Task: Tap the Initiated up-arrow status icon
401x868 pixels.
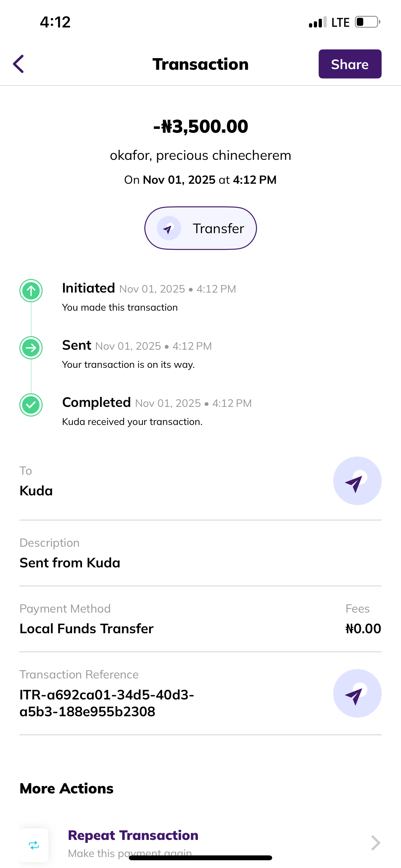Action: coord(31,290)
